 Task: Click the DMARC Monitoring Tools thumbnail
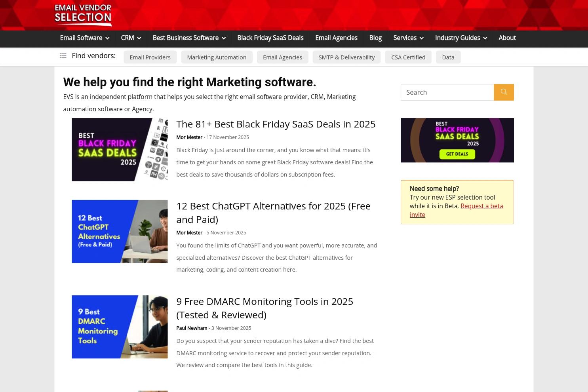point(119,327)
